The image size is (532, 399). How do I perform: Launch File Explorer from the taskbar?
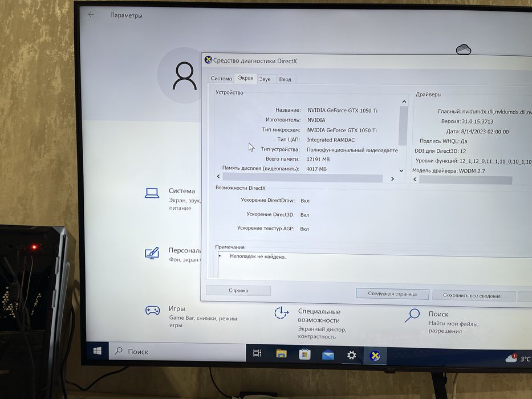tap(281, 354)
